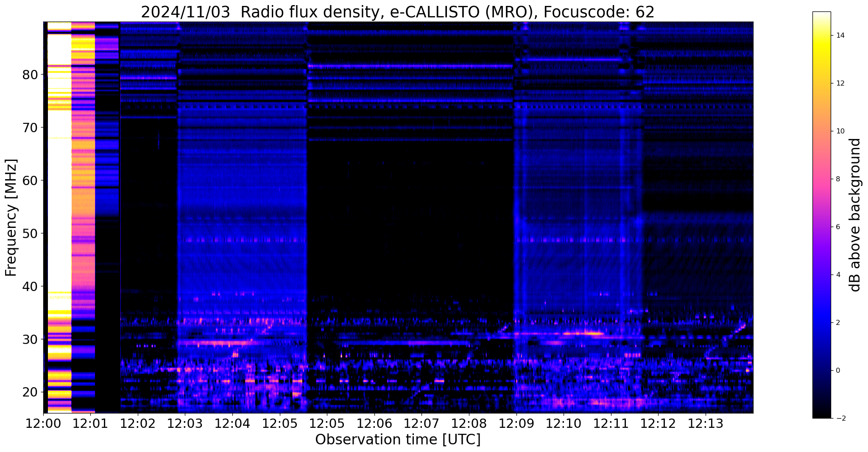Click the 12:11 time tick label
The width and height of the screenshot is (868, 452).
click(x=611, y=424)
